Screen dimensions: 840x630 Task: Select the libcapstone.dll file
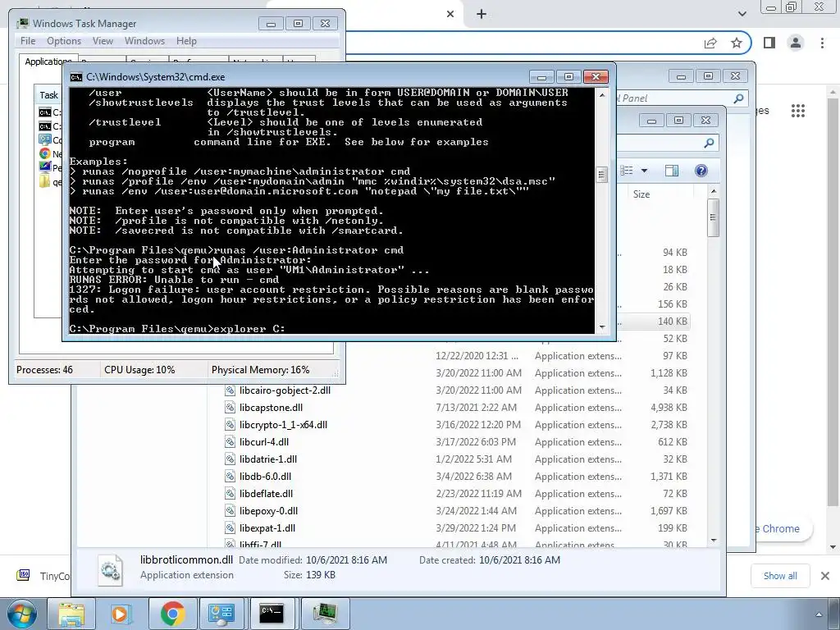(x=271, y=408)
